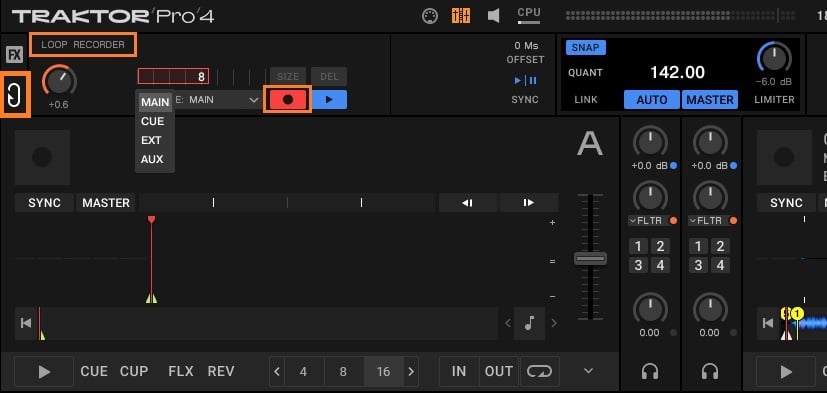Expand Deck A advanced panel chevron
Screen dimensions: 827x393
click(x=589, y=371)
